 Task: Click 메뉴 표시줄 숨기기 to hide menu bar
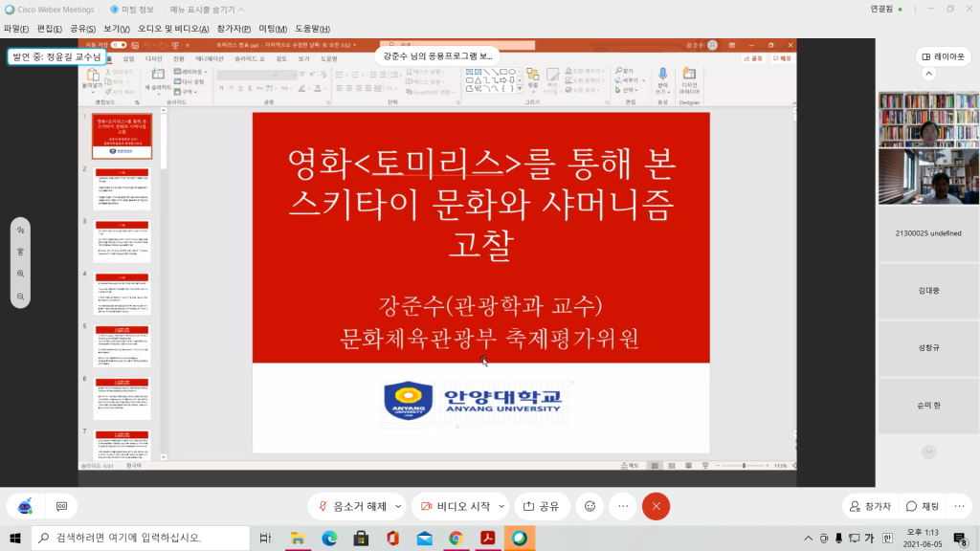click(x=207, y=10)
